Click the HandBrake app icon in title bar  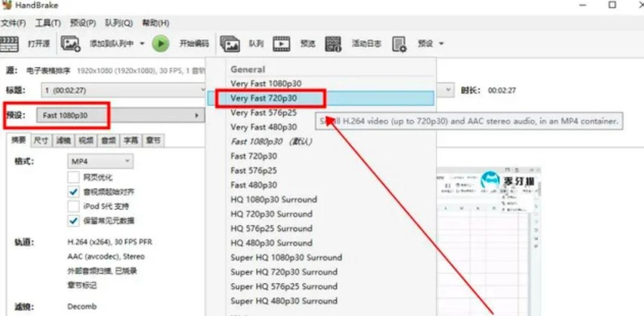click(x=7, y=5)
